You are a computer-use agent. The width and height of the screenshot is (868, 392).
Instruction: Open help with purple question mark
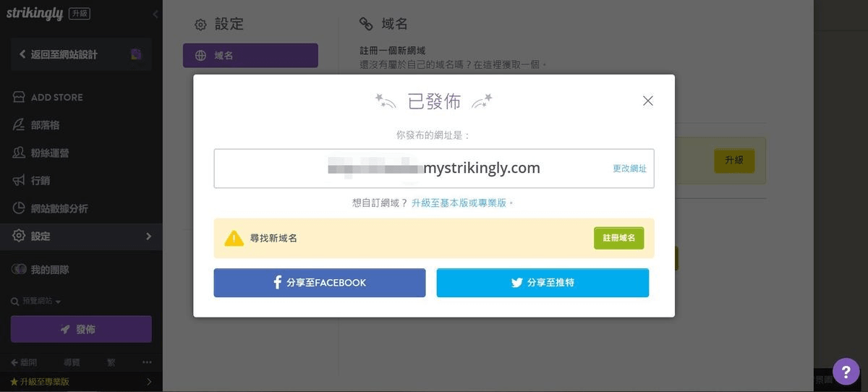pyautogui.click(x=846, y=372)
